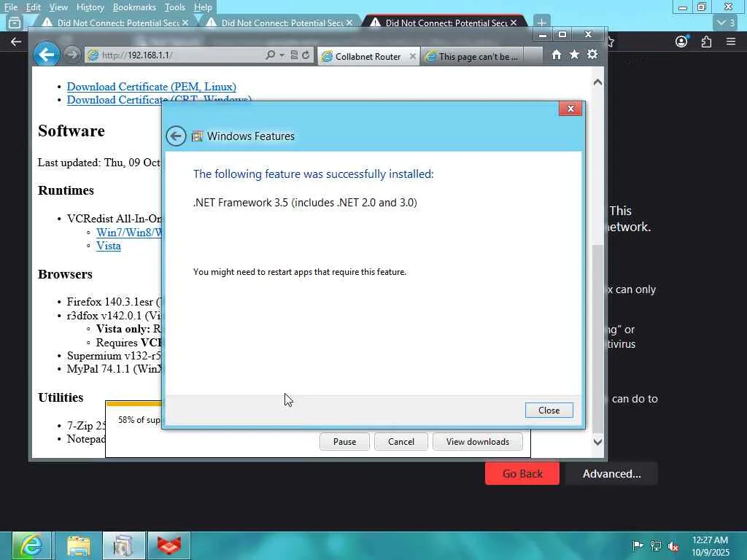Open Internet Explorer from taskbar
The height and width of the screenshot is (560, 747).
coord(32,545)
